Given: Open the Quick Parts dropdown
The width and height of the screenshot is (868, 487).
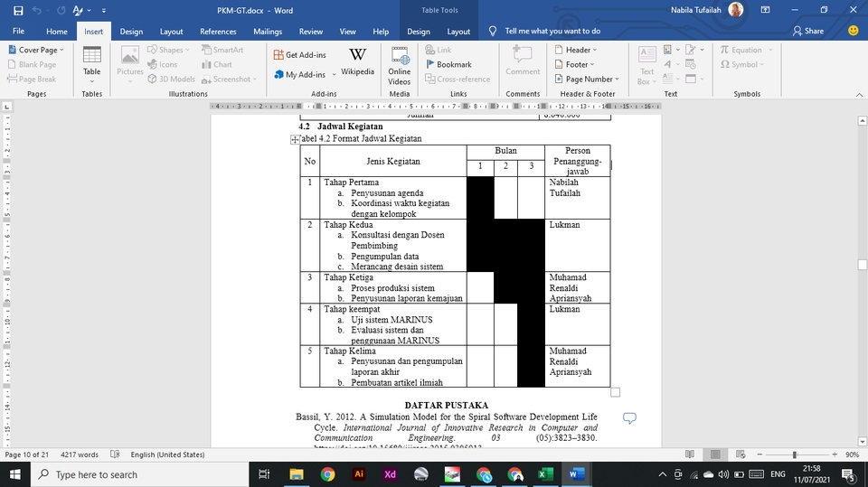Looking at the screenshot, I should point(671,50).
